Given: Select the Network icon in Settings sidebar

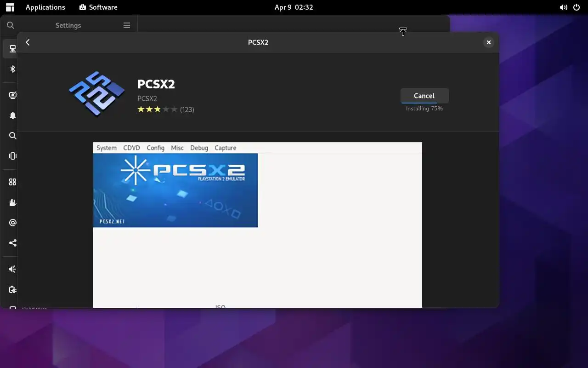Looking at the screenshot, I should [12, 48].
